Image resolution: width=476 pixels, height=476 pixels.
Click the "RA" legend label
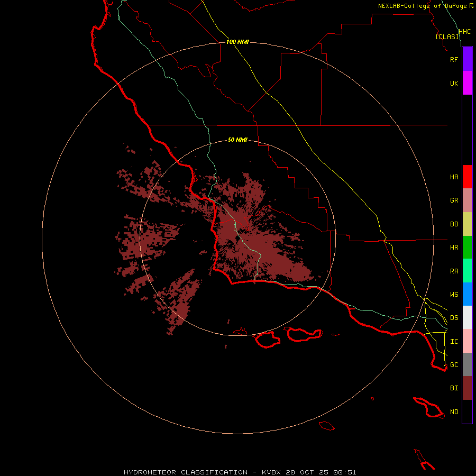point(454,271)
